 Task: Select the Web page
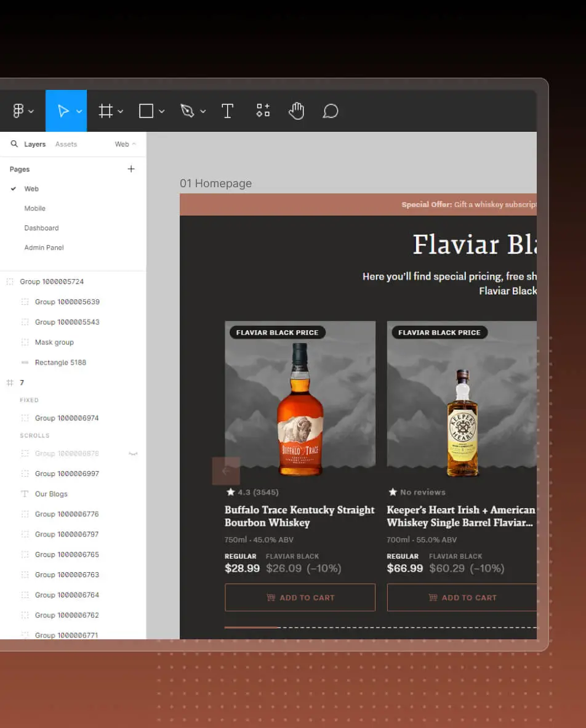[31, 189]
